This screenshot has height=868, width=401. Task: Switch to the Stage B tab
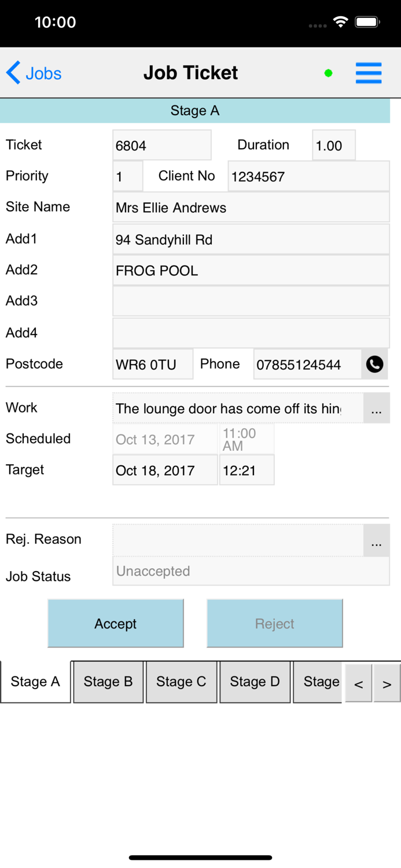pyautogui.click(x=108, y=682)
